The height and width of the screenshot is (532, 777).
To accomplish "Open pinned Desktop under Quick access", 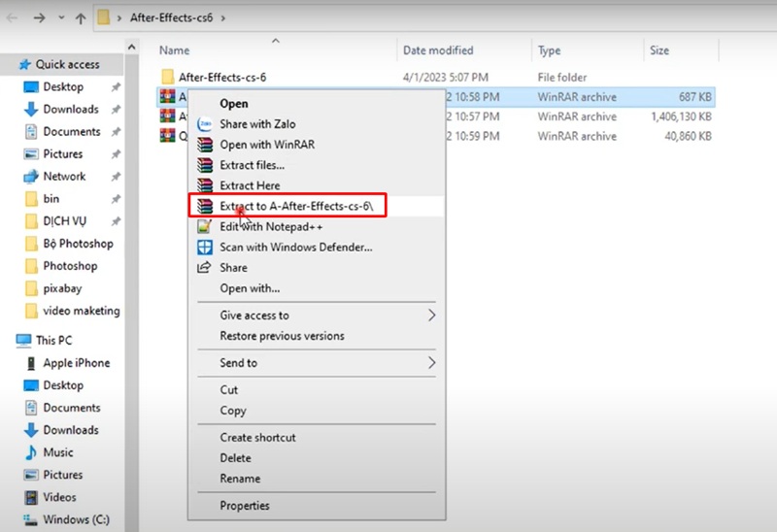I will [x=63, y=86].
